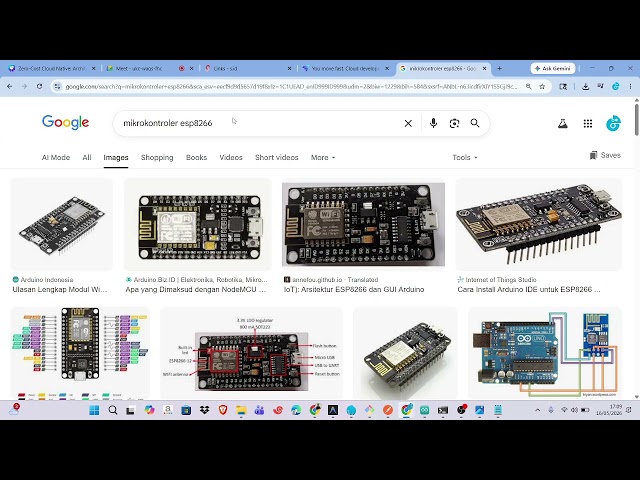This screenshot has height=480, width=640.
Task: Open Search Labs flask icon
Action: (563, 123)
